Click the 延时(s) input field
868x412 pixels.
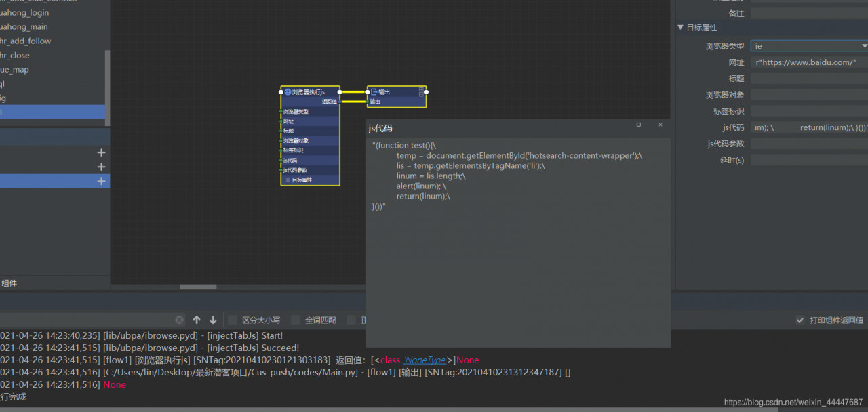tap(809, 160)
